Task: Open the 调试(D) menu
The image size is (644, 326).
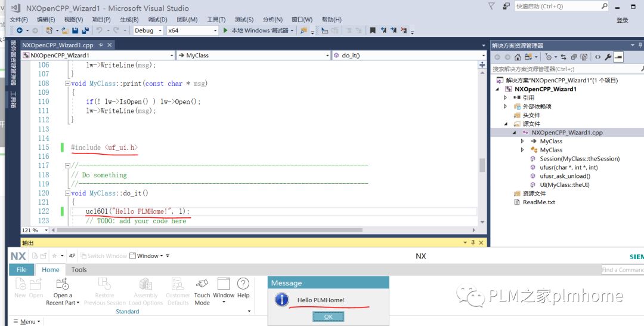Action: coord(157,19)
